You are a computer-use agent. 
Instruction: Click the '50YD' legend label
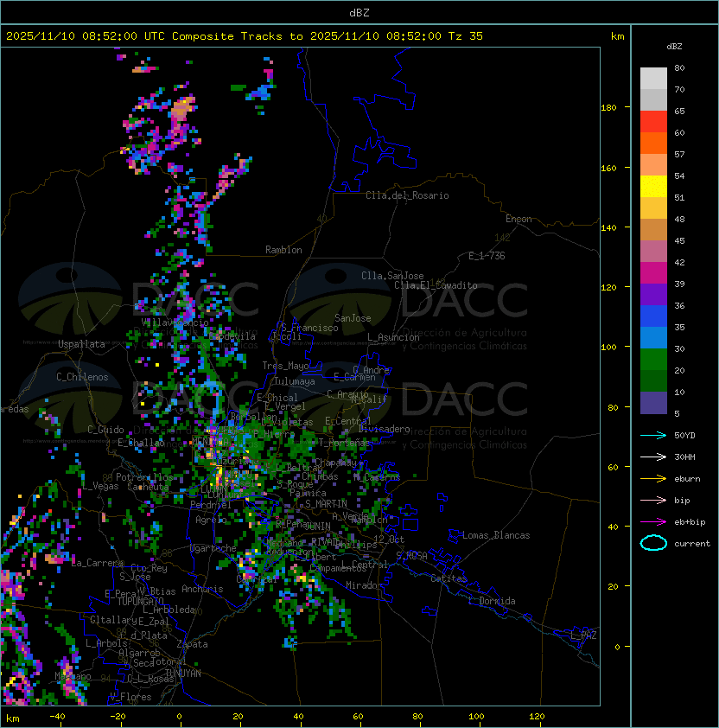point(684,435)
